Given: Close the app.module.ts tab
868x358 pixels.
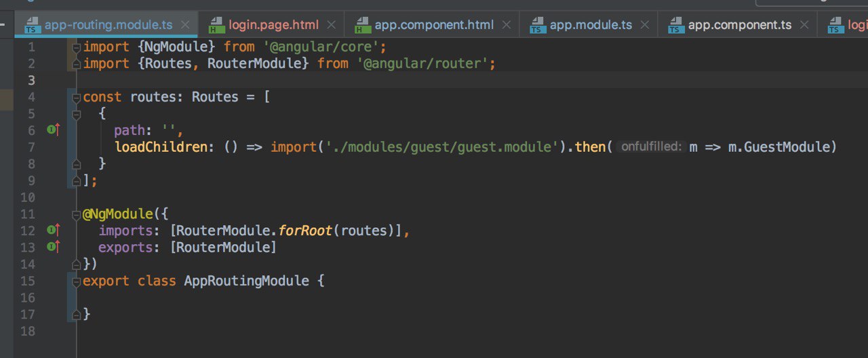Looking at the screenshot, I should pyautogui.click(x=645, y=25).
